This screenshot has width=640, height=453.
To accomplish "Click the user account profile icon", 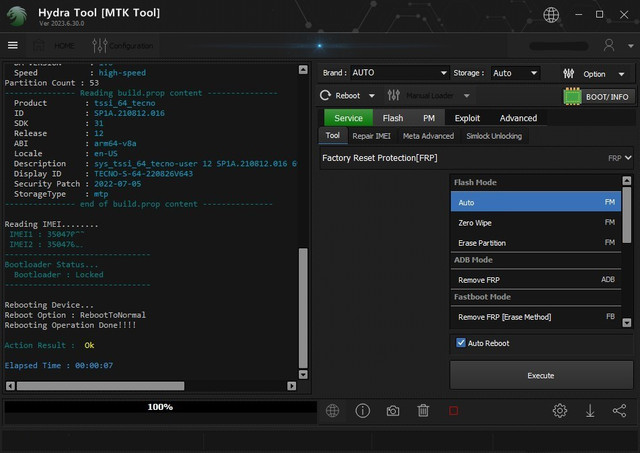I will 609,45.
